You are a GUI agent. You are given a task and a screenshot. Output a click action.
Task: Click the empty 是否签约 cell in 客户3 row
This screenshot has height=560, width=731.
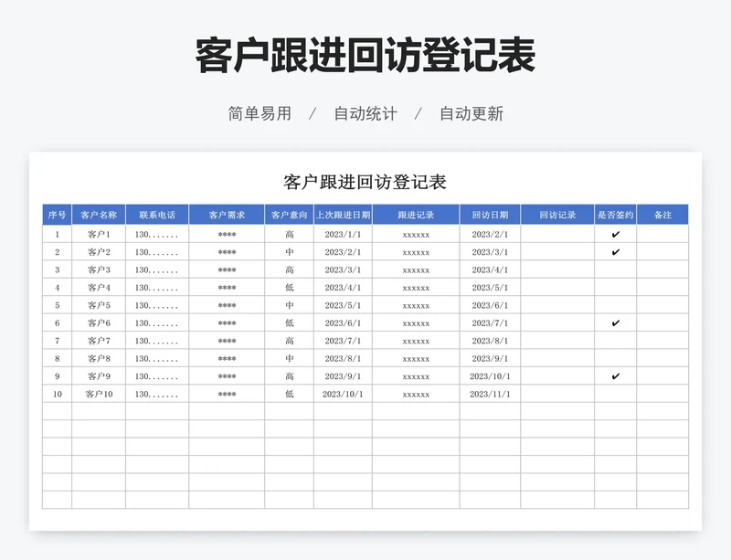(615, 269)
